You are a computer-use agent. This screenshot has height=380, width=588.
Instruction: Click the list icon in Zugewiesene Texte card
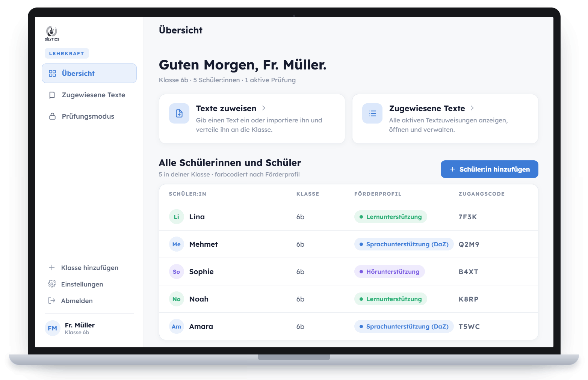(x=372, y=113)
